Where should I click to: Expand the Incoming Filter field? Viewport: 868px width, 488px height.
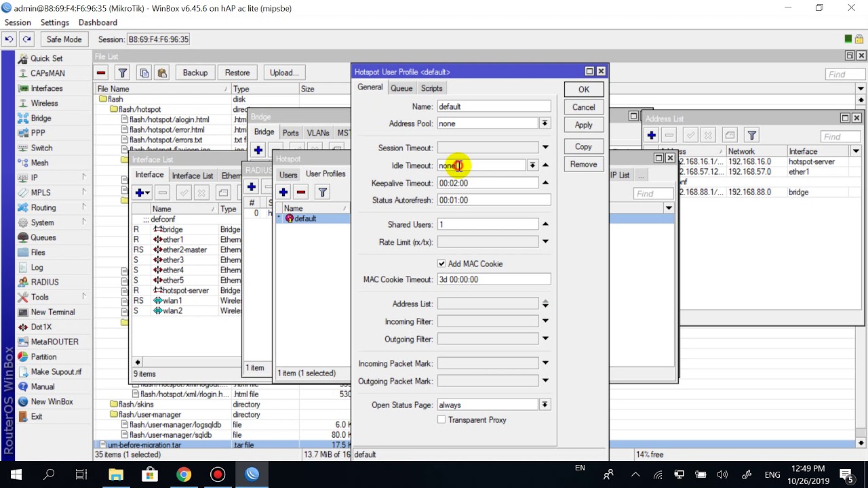(x=545, y=321)
